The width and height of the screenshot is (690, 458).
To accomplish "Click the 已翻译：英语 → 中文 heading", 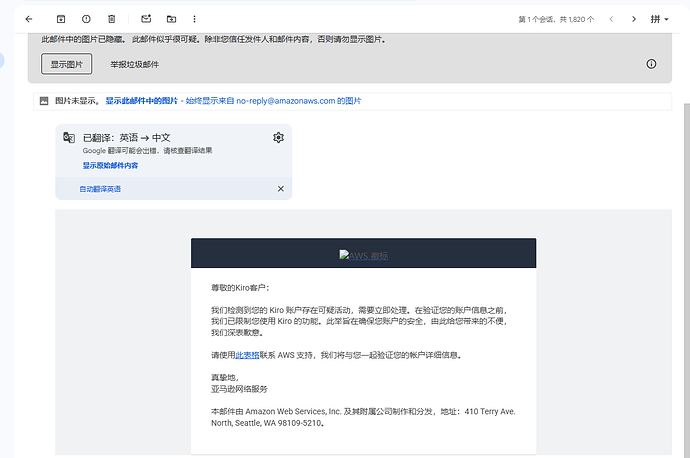I will [x=127, y=138].
